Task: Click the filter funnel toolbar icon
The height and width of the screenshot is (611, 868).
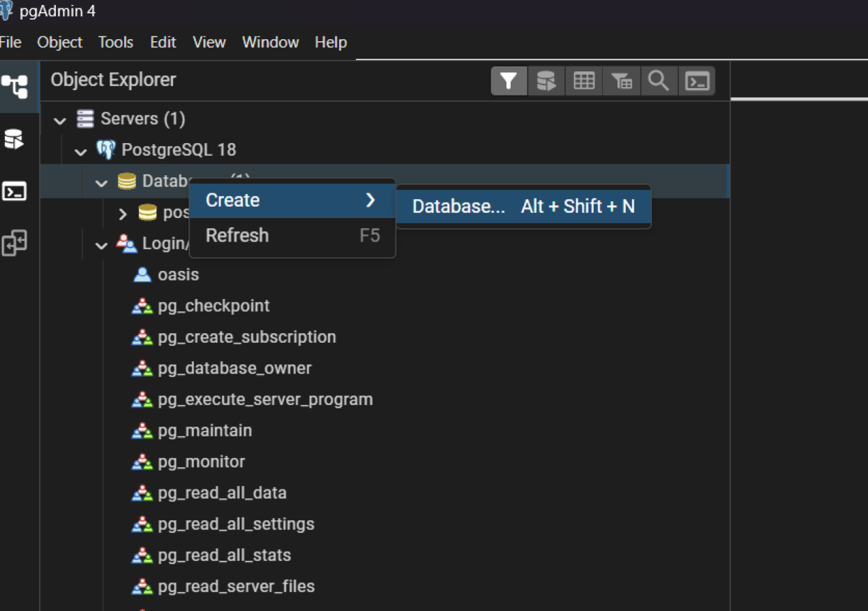Action: 509,82
